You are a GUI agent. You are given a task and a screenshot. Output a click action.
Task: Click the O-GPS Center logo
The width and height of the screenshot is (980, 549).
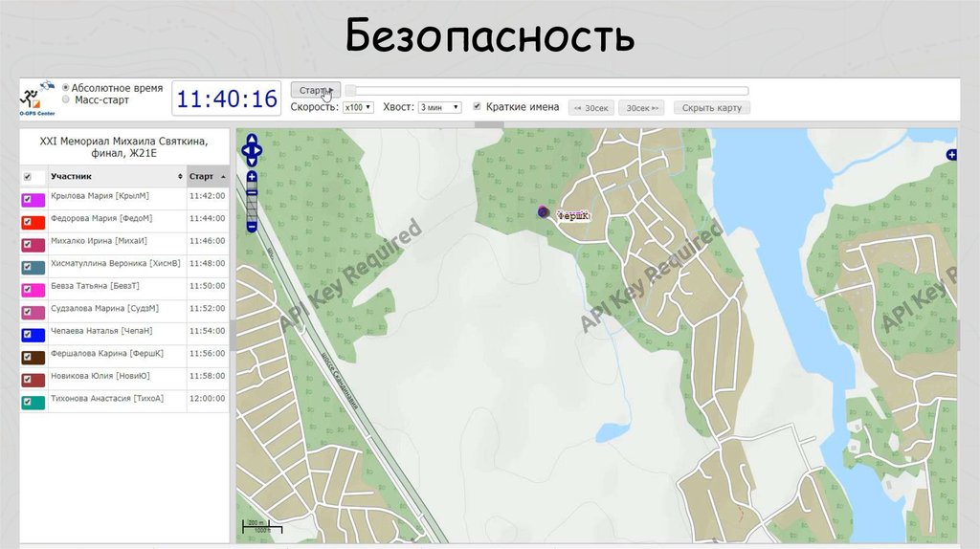click(x=37, y=99)
